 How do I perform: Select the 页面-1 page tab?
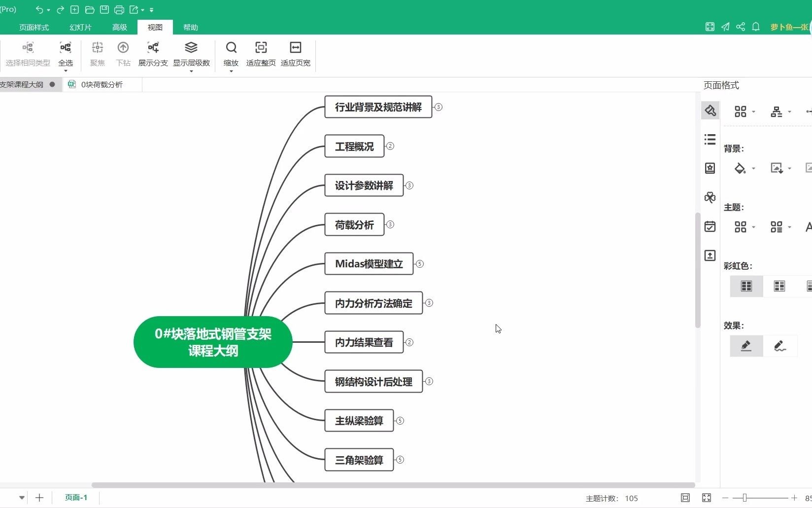pyautogui.click(x=76, y=498)
